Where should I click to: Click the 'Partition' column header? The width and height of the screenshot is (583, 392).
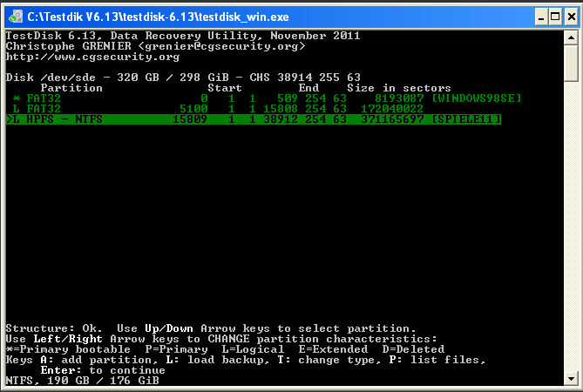click(71, 88)
